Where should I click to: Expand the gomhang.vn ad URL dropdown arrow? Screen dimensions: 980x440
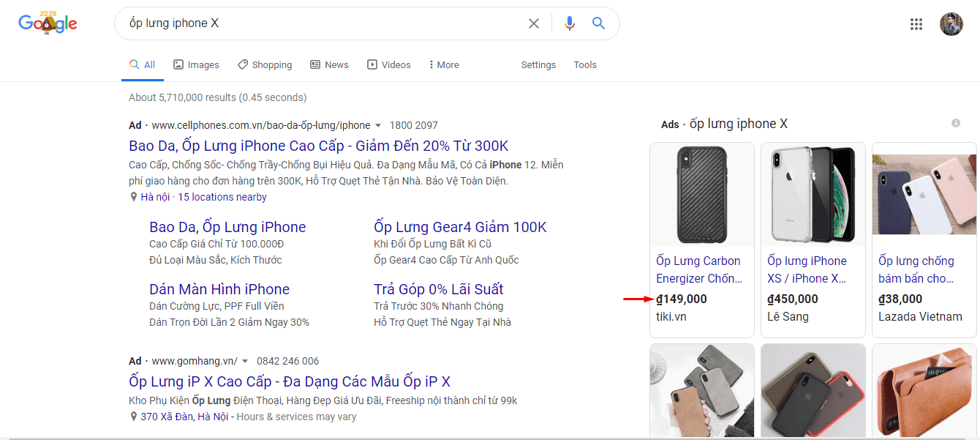[245, 362]
